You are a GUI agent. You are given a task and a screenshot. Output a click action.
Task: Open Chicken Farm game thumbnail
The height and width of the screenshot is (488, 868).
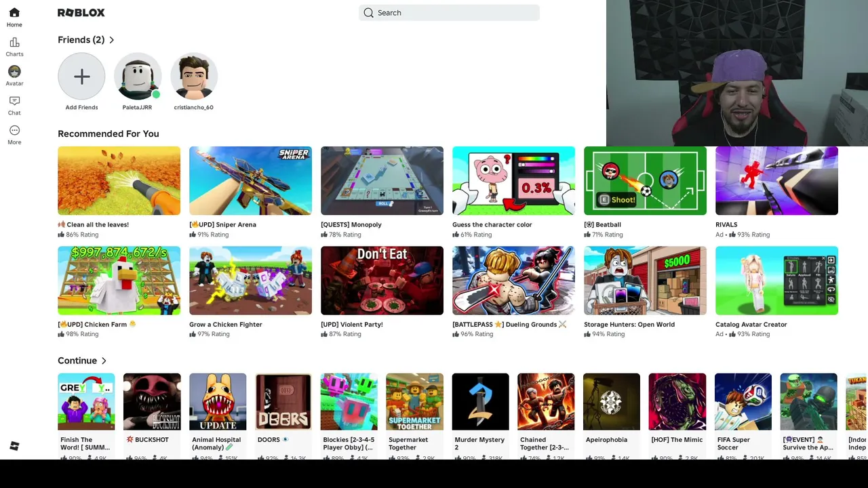[x=119, y=281]
